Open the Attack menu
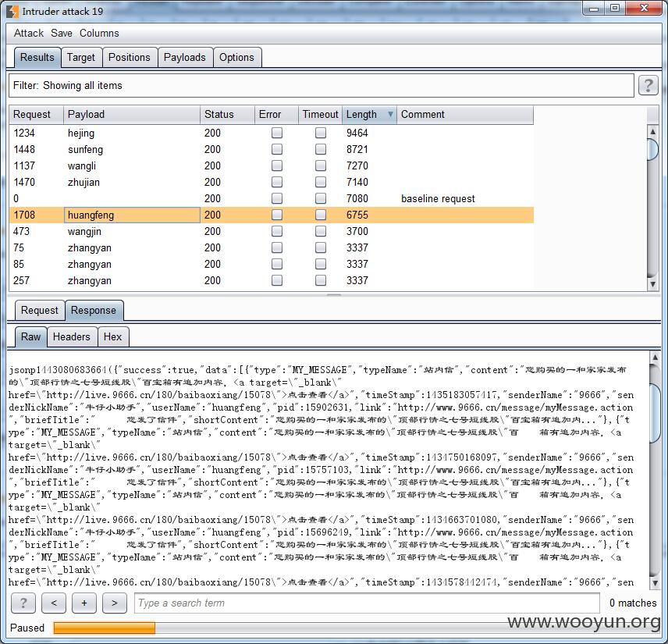668x644 pixels. point(29,34)
